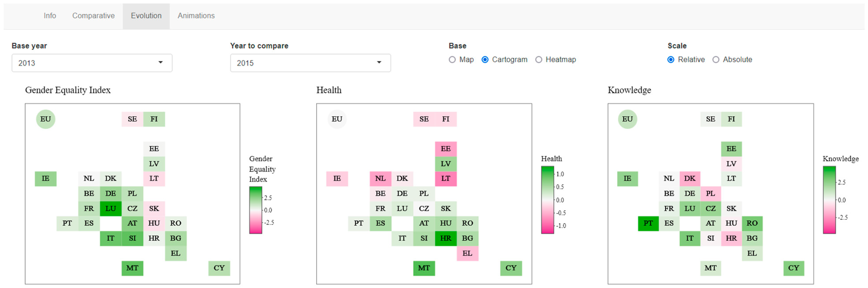Click the LT tile in Health cartogram
868x288 pixels.
(x=445, y=178)
